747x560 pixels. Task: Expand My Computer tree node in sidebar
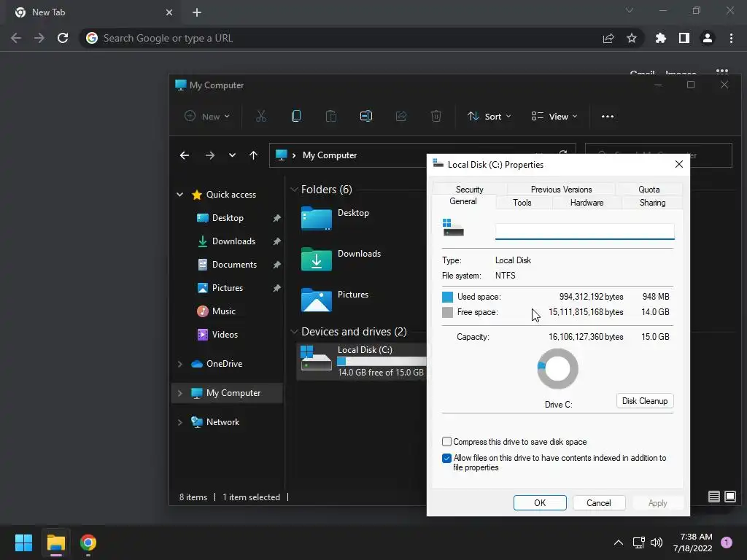(x=179, y=393)
